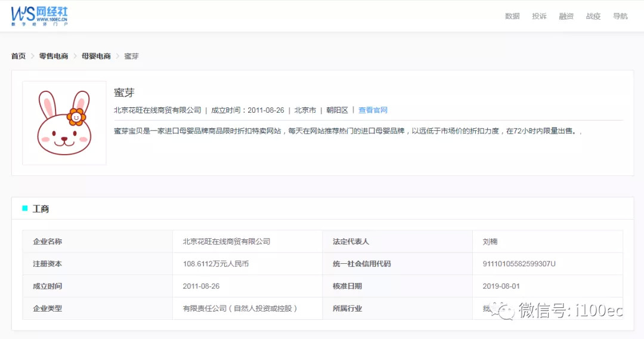644x339 pixels.
Task: Click the 企业名称 table label
Action: tap(47, 242)
